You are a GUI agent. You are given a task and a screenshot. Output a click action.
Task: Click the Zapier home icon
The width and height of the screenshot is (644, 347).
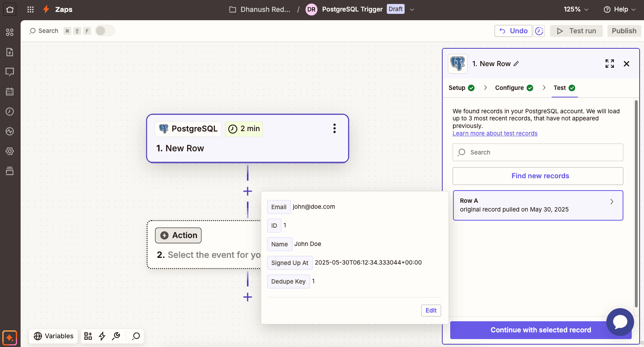pos(10,10)
